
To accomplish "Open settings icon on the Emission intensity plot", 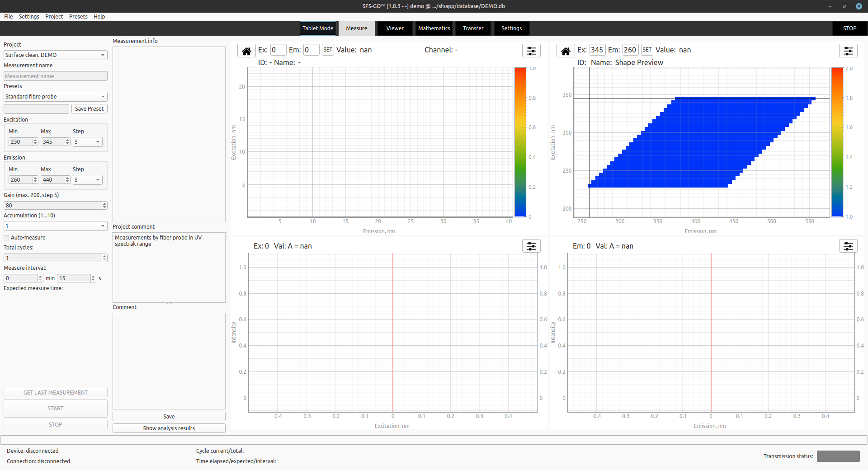I will coord(848,246).
